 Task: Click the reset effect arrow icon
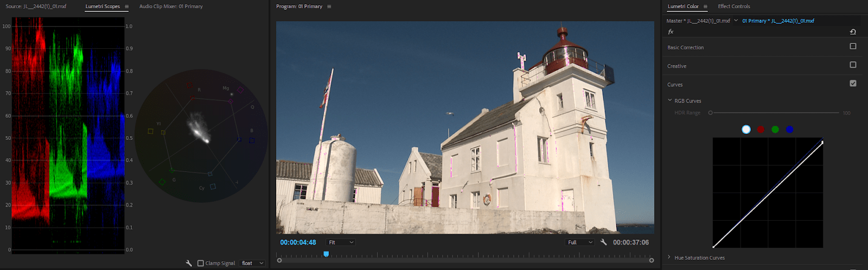tap(853, 32)
